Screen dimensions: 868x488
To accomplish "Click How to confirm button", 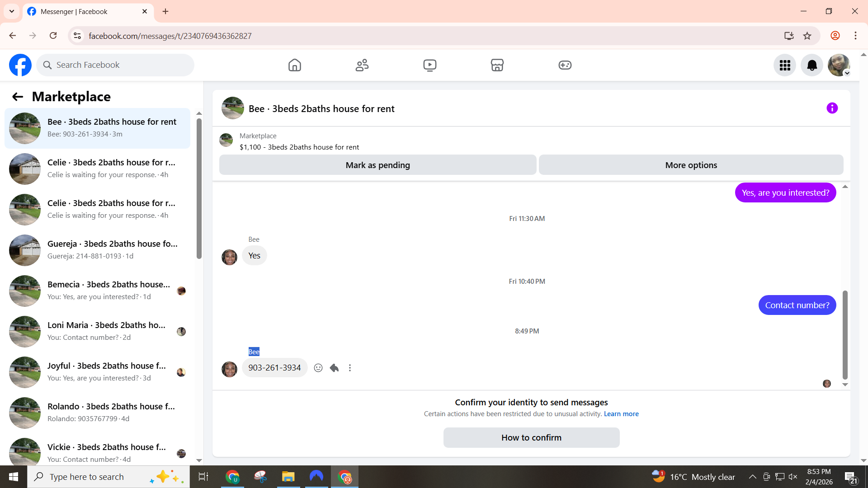I will (x=531, y=437).
